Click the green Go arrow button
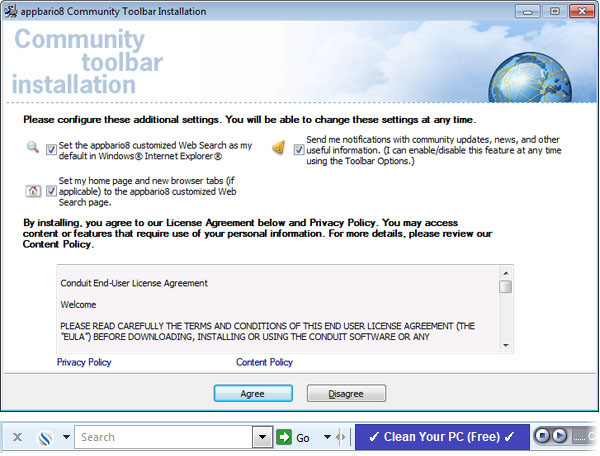 click(284, 437)
